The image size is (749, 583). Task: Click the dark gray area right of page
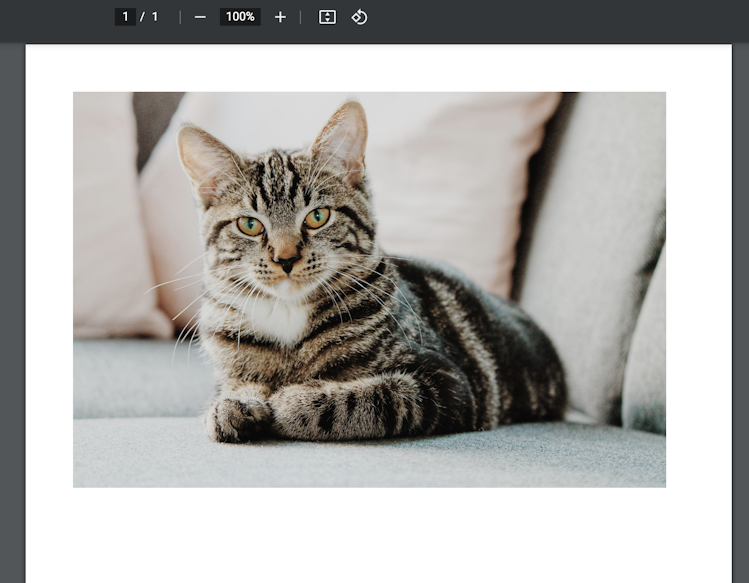click(740, 300)
